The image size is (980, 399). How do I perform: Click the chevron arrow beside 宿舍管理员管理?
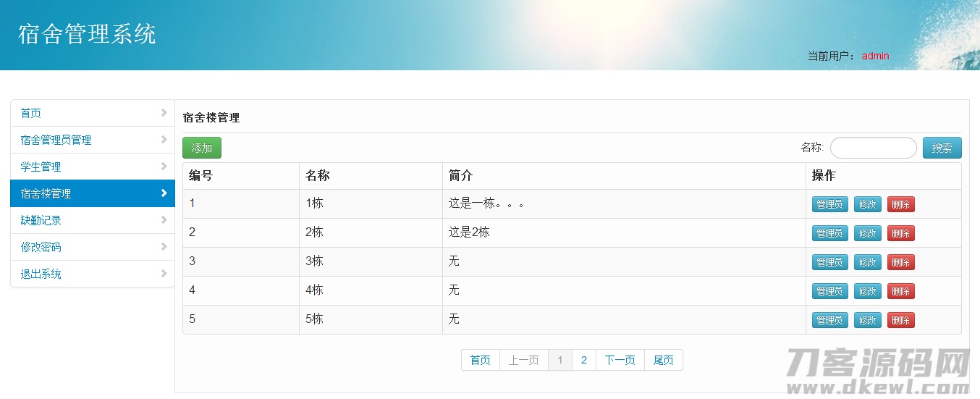[164, 140]
